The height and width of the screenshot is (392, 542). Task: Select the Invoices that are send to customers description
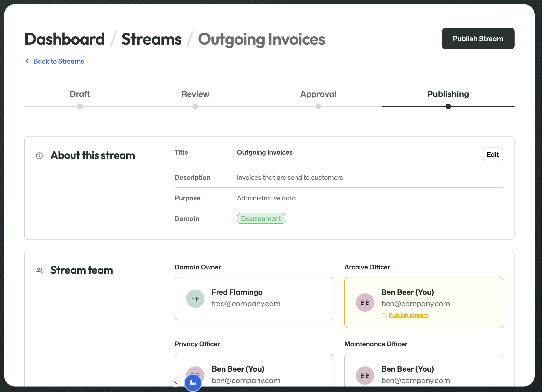click(x=290, y=178)
